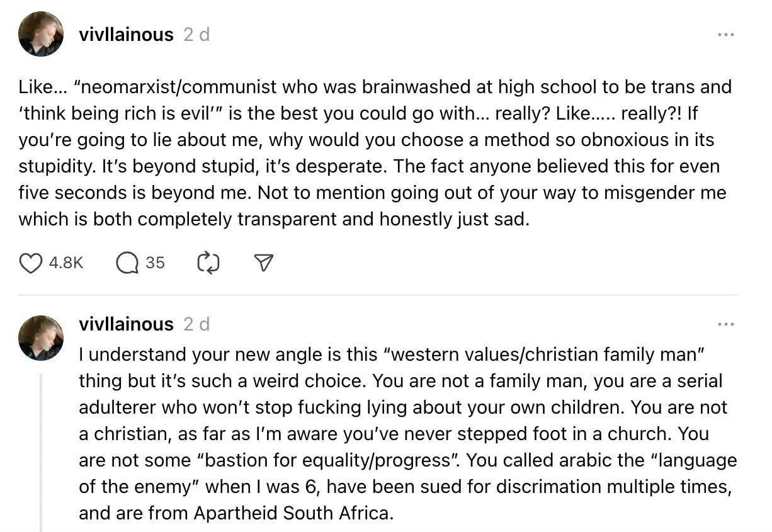Click the "2 d" timestamp on the first post
This screenshot has width=772, height=532.
click(196, 35)
